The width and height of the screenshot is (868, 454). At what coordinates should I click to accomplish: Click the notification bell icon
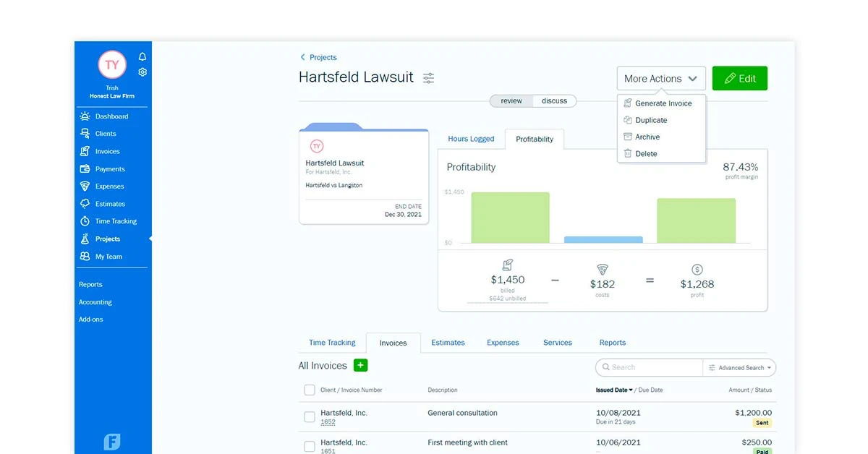142,56
